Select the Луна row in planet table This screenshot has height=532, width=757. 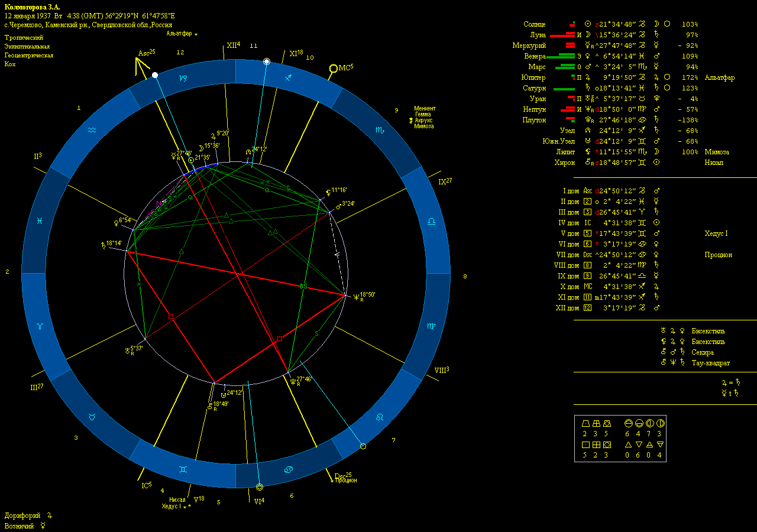click(614, 35)
